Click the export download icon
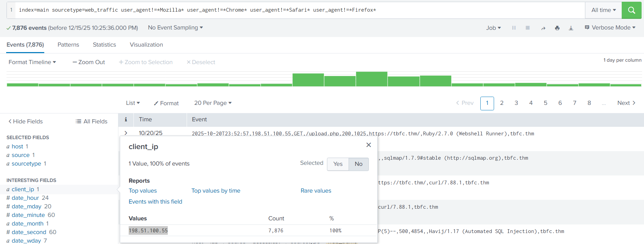Viewport: 644px width, 244px height. point(571,28)
